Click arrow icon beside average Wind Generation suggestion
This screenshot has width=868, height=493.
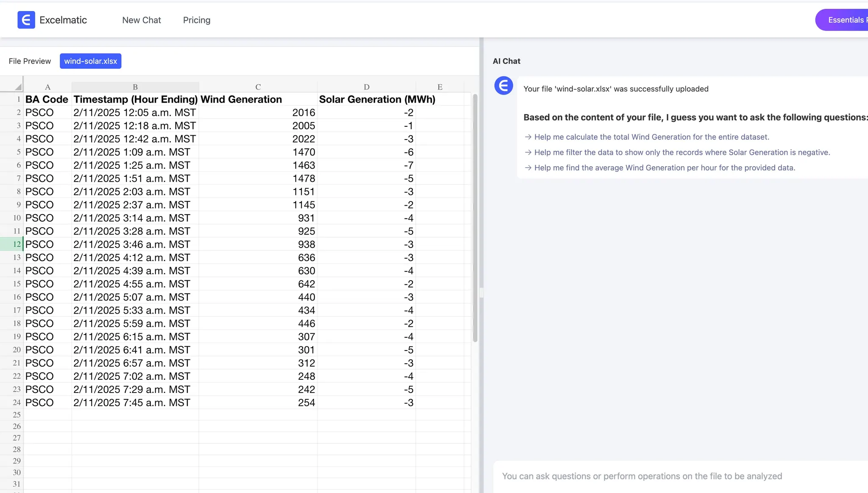(528, 168)
